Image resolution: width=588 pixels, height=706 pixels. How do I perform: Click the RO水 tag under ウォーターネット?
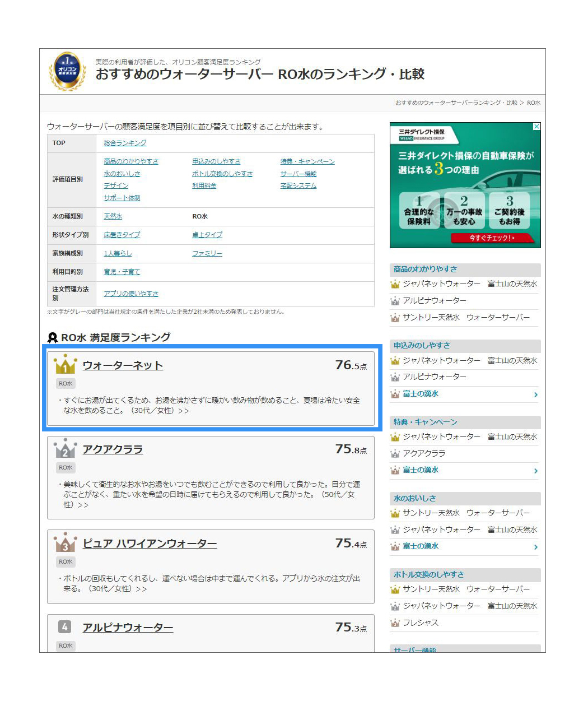[x=66, y=384]
